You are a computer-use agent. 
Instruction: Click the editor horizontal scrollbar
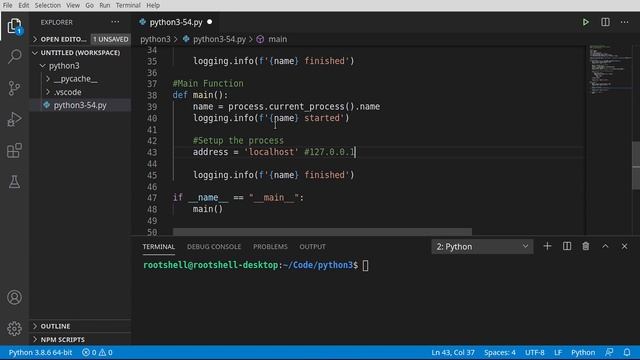[322, 232]
